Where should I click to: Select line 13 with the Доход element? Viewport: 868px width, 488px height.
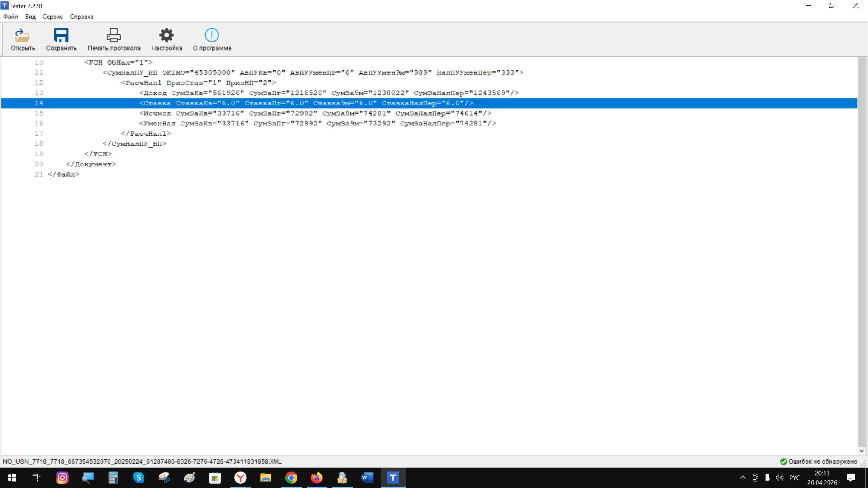coord(329,93)
